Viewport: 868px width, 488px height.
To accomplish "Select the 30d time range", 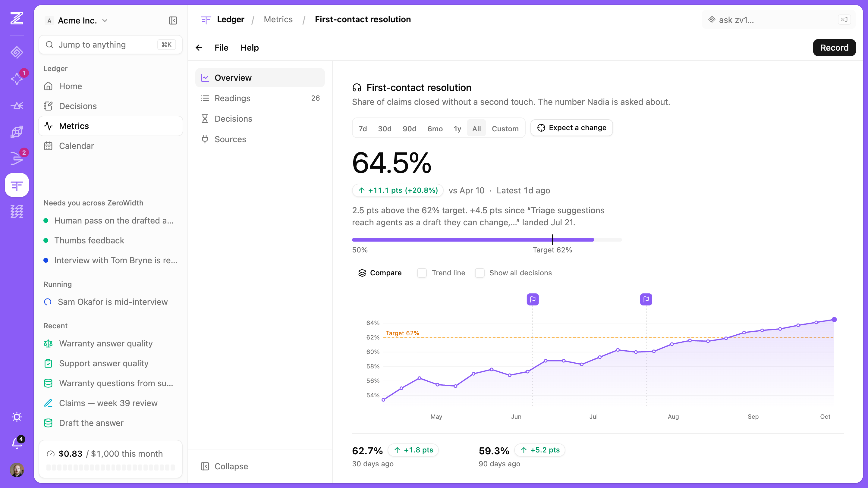I will point(385,128).
